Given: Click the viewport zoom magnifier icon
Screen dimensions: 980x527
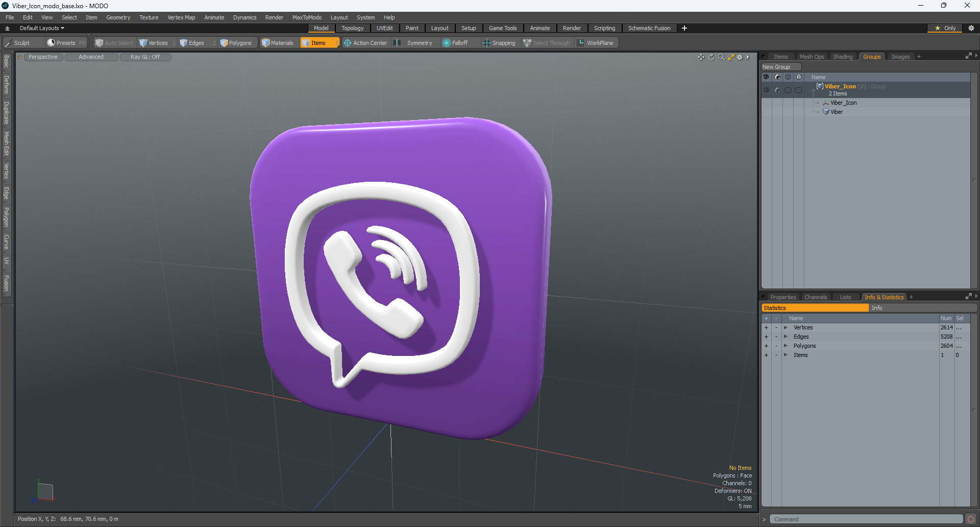Looking at the screenshot, I should point(721,57).
